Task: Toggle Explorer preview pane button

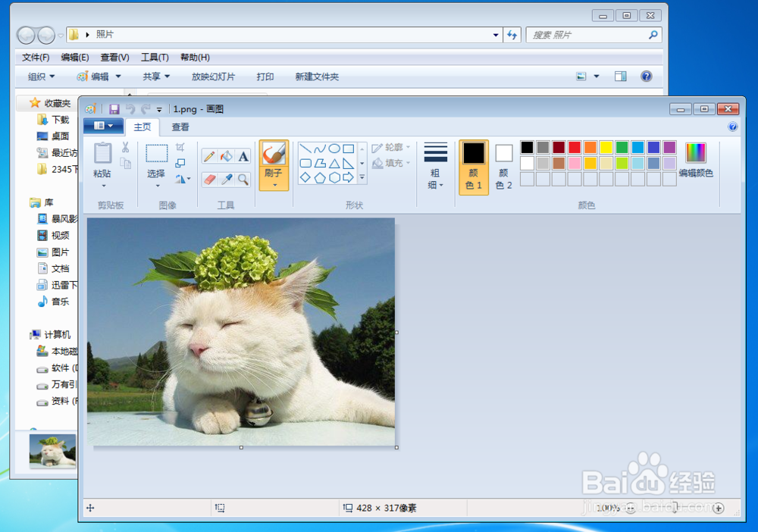Action: (x=621, y=77)
